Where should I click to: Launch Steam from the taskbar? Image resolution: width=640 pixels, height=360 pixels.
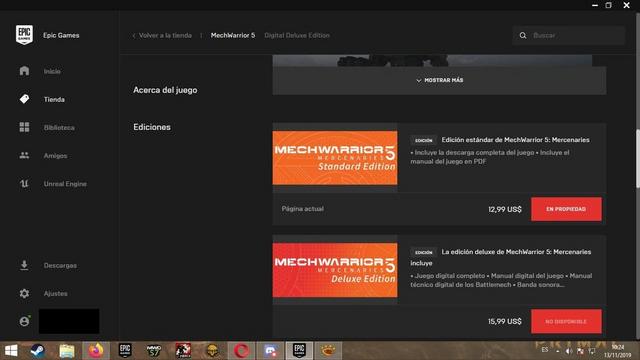(38, 351)
